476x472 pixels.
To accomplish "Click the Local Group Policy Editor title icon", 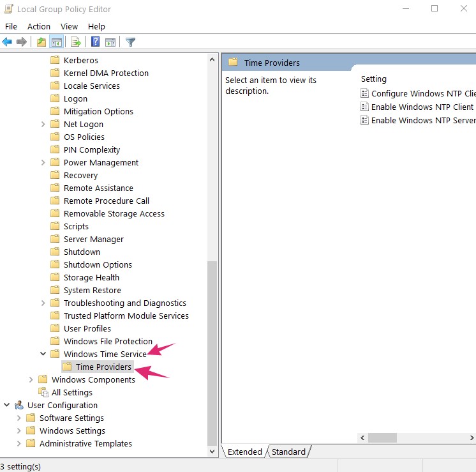I will 8,9.
